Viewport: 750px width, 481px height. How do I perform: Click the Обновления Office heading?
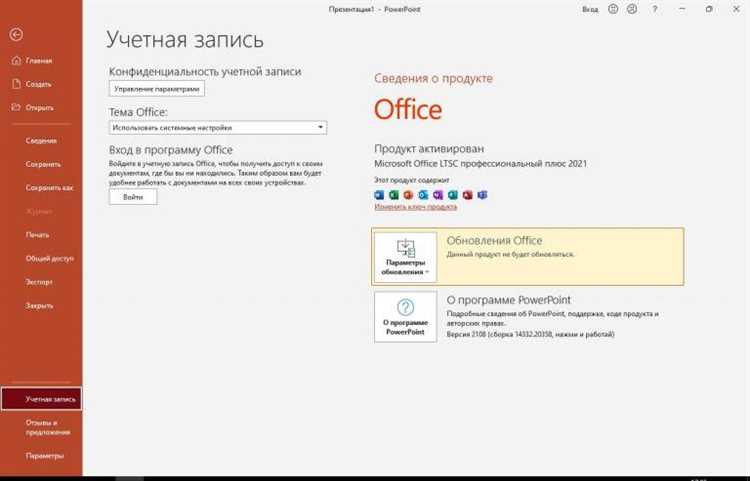[495, 240]
